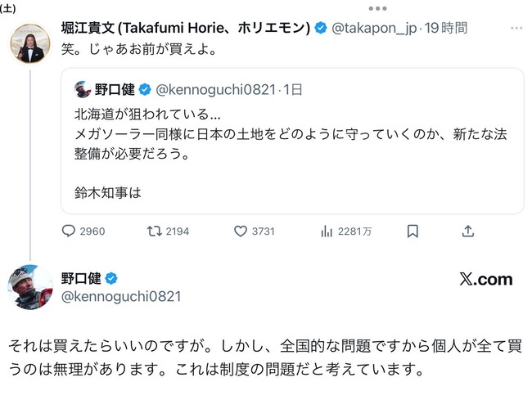Click verified badge beside Takafumi Horie name

[x=320, y=28]
